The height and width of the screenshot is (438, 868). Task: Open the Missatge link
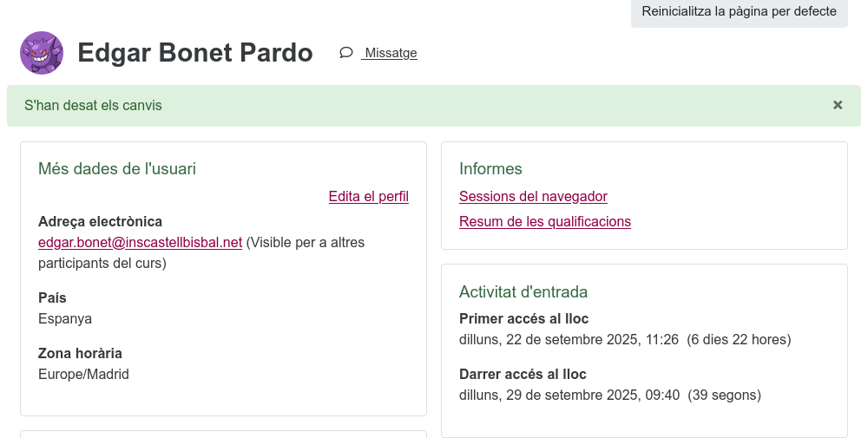[x=391, y=53]
